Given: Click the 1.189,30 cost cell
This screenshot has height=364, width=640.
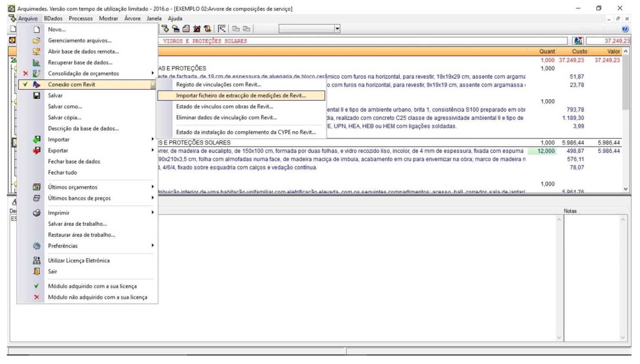Looking at the screenshot, I should click(x=573, y=118).
